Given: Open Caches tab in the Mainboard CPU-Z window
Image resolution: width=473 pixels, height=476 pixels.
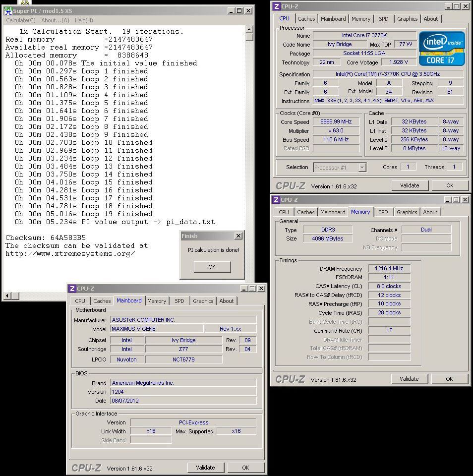Looking at the screenshot, I should pos(102,301).
